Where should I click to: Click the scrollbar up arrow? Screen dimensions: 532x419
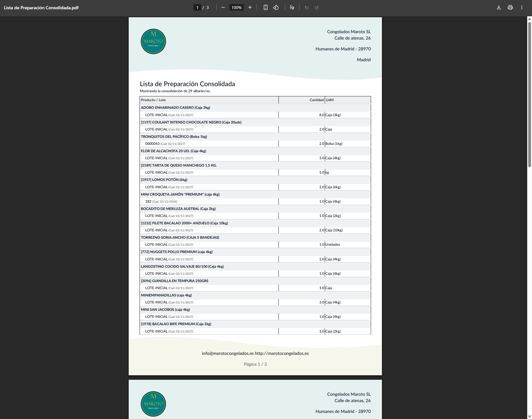tap(529, 19)
